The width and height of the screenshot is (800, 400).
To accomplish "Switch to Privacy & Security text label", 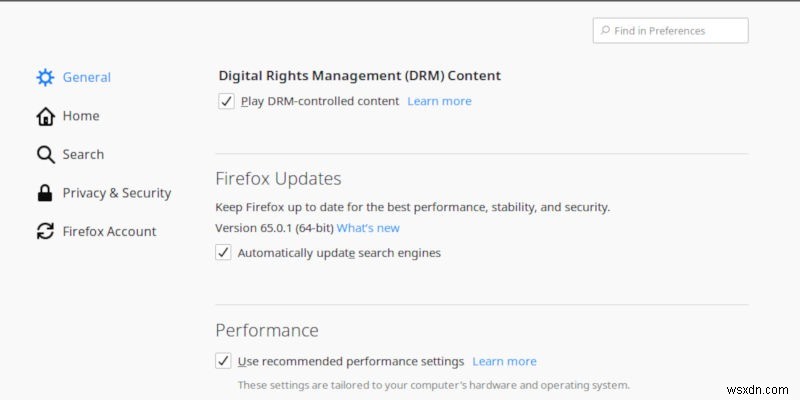I will [116, 193].
